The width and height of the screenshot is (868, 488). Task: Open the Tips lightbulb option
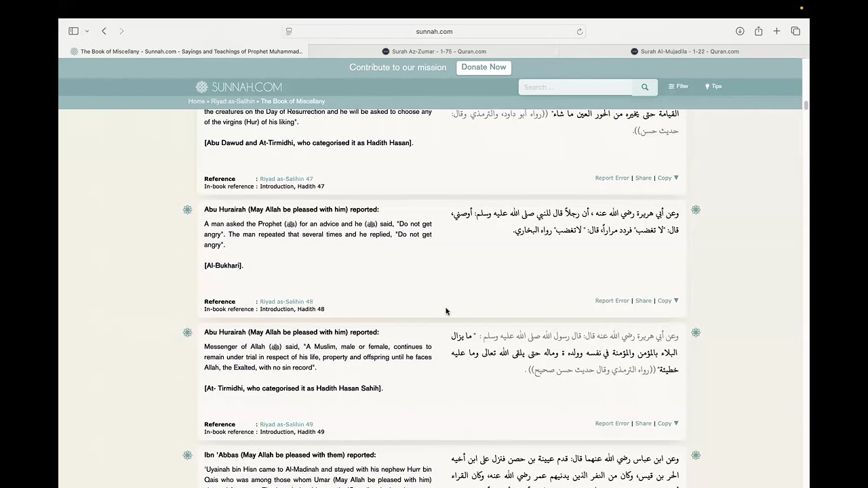click(713, 86)
